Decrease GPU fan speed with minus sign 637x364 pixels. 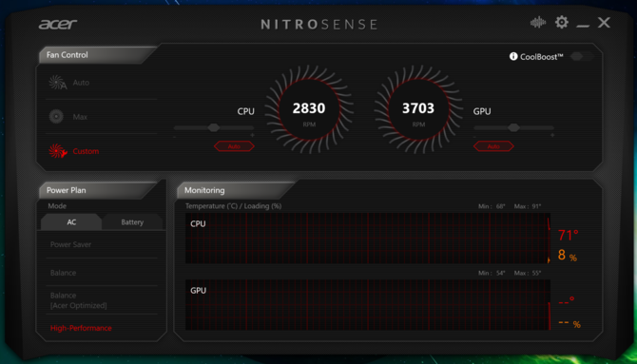coord(475,136)
